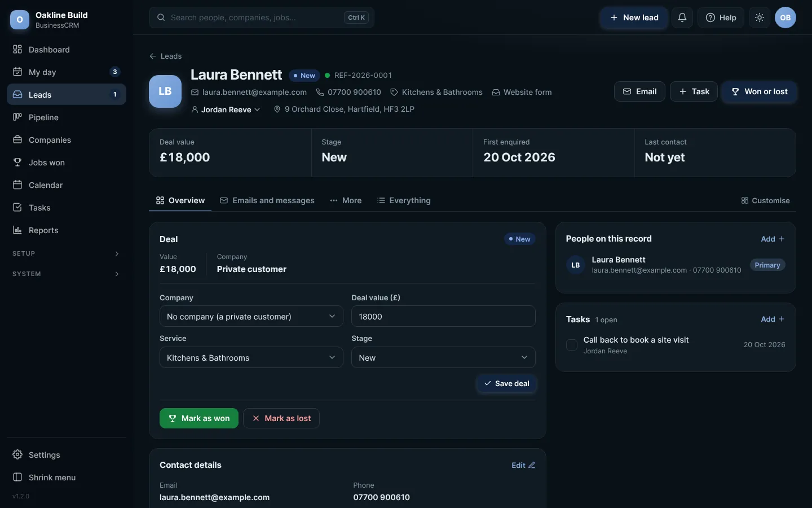Screen dimensions: 812x508
Task: Click the Oakline Build logo icon
Action: 20,20
